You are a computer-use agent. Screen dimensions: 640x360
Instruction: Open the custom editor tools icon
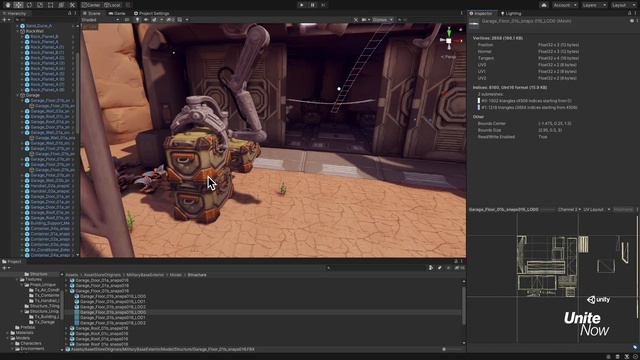(72, 5)
